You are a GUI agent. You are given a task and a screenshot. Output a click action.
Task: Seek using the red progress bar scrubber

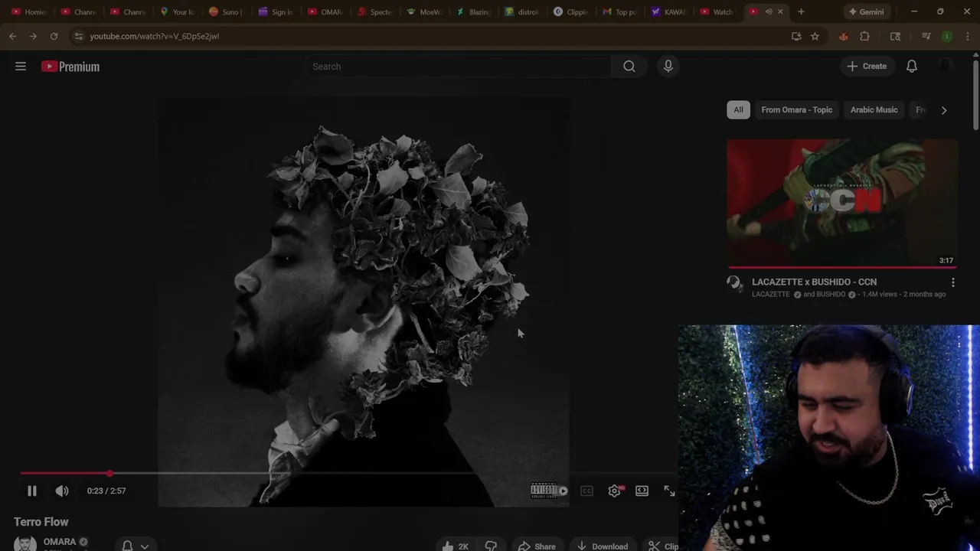point(110,474)
